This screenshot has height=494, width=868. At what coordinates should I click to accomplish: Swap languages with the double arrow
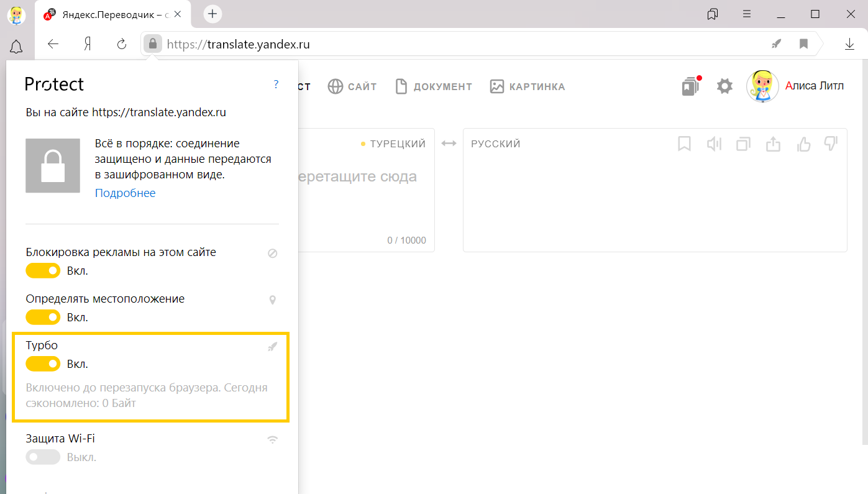pyautogui.click(x=449, y=144)
